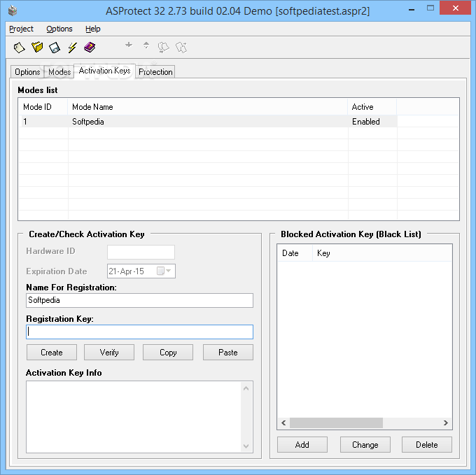Click inside the Activation Key Info box
Image resolution: width=476 pixels, height=475 pixels.
[134, 417]
